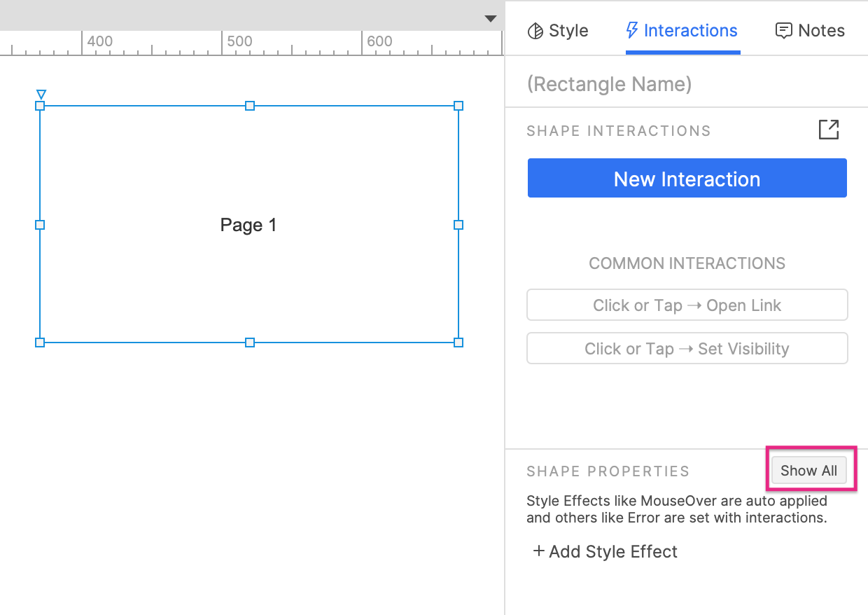868x615 pixels.
Task: Add a Click or Tap → Open Link interaction
Action: click(687, 305)
